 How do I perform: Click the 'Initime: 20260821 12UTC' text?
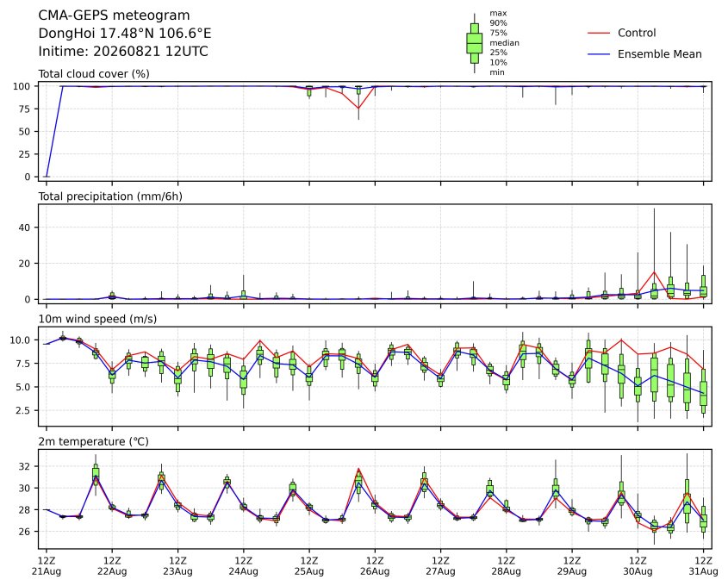coord(123,51)
